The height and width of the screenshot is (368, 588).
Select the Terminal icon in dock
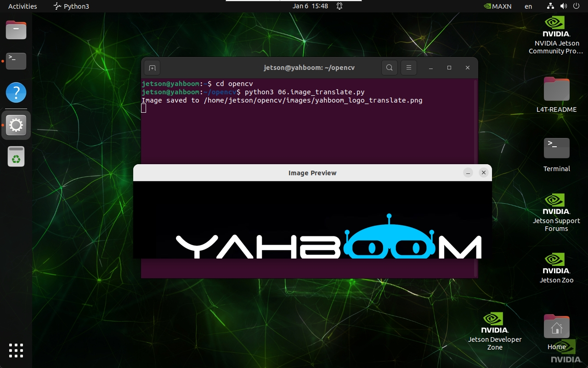coord(16,61)
